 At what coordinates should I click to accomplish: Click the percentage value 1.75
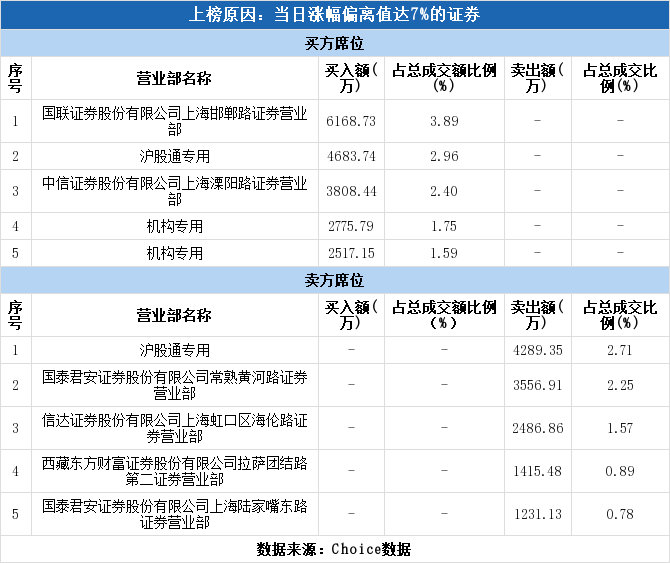(444, 226)
